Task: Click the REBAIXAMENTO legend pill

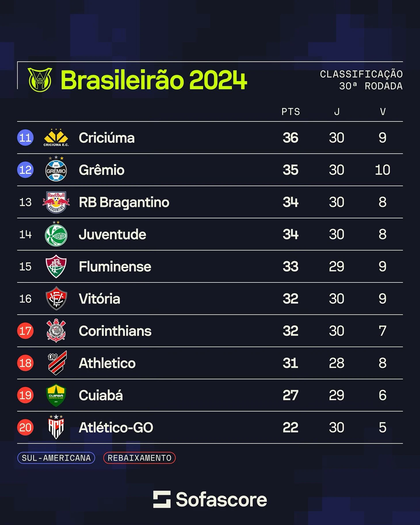Action: 140,458
